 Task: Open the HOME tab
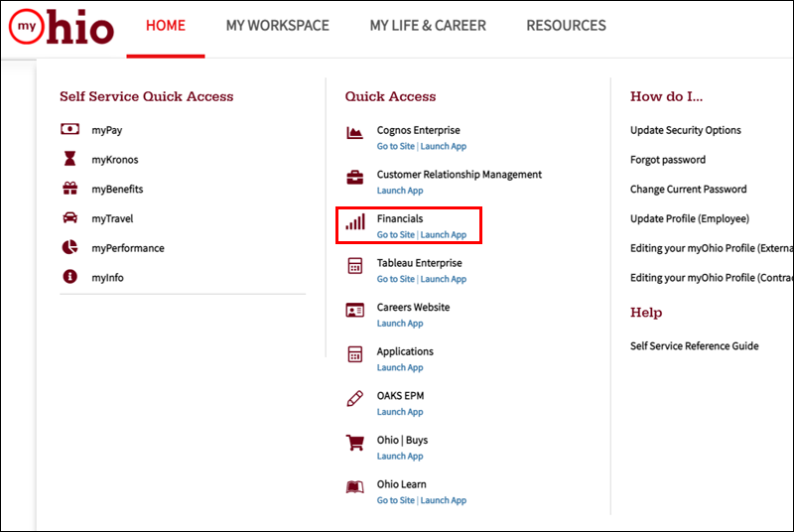pyautogui.click(x=166, y=25)
